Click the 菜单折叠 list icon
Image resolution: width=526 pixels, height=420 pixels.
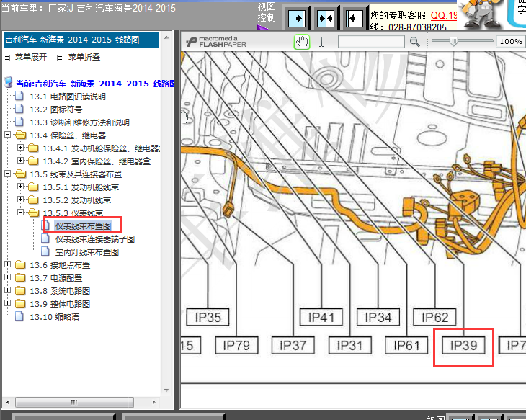tap(60, 58)
